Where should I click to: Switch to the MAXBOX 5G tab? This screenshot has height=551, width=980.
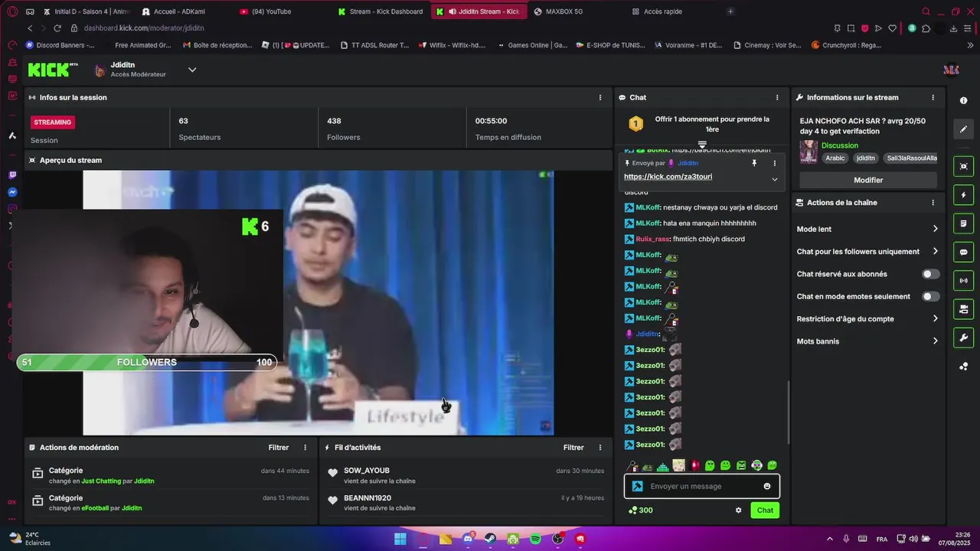point(564,11)
